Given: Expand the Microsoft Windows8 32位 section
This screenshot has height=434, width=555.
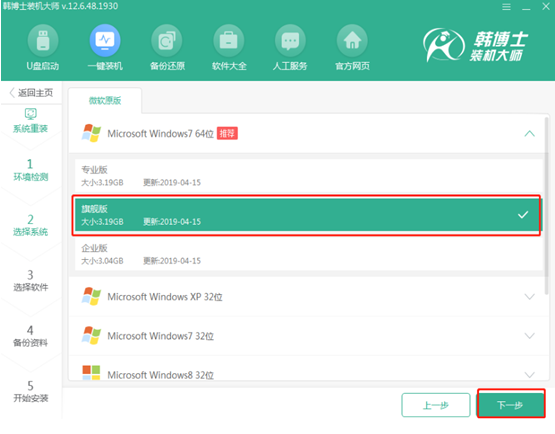Looking at the screenshot, I should [x=530, y=375].
